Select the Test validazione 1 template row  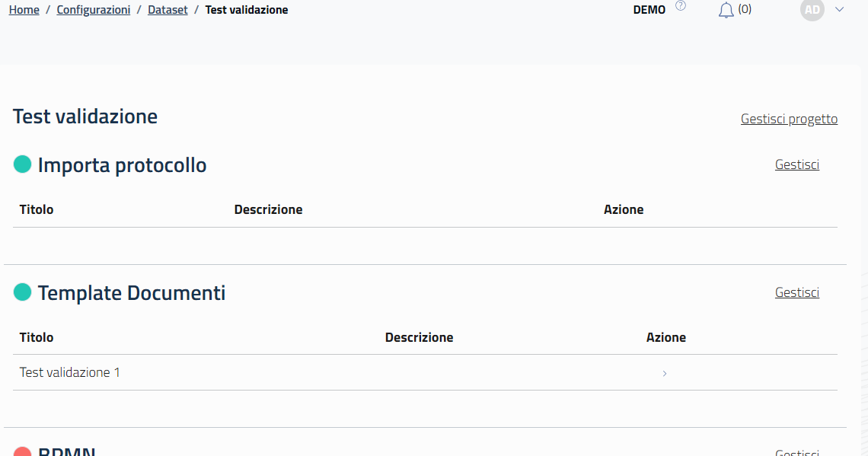coord(69,372)
